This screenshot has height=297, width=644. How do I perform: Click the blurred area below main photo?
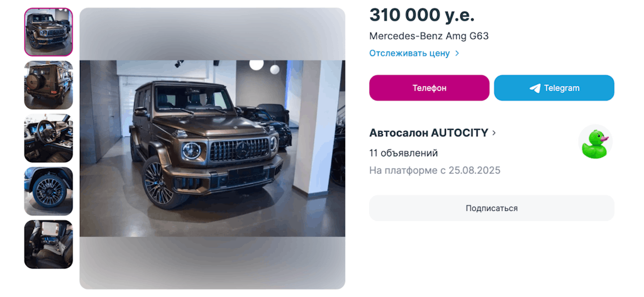point(213,262)
